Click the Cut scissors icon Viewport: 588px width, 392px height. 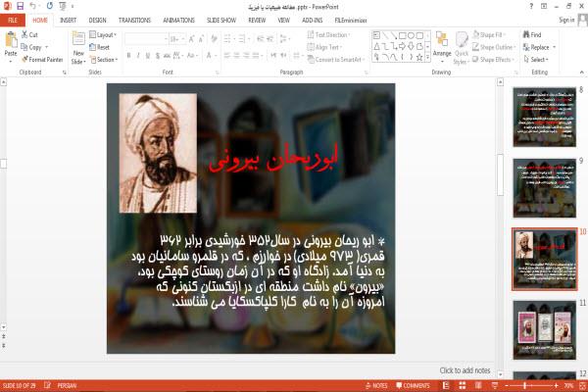click(24, 34)
